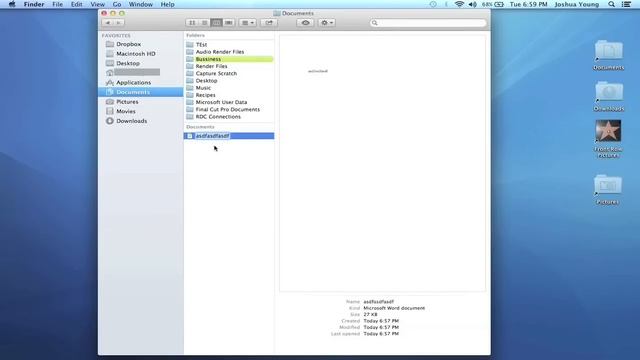Select the Downloads desktop folder alias
The height and width of the screenshot is (360, 640).
click(609, 96)
